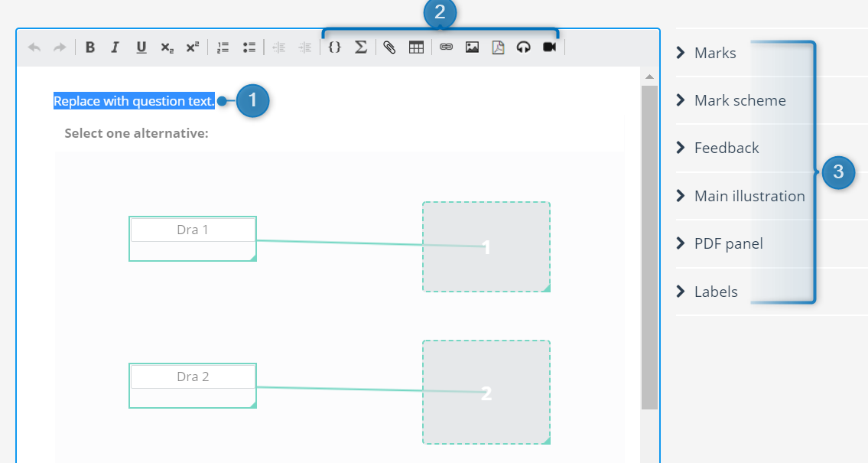Screen dimensions: 868x463
Task: Open the Main illustration panel
Action: pyautogui.click(x=749, y=196)
